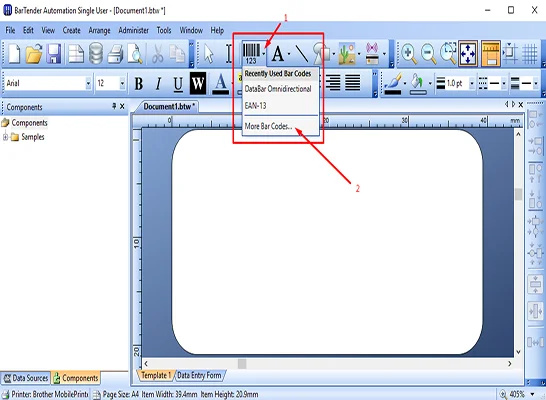The width and height of the screenshot is (546, 400).
Task: Select EAN-13 from recently used bar codes
Action: pos(255,105)
